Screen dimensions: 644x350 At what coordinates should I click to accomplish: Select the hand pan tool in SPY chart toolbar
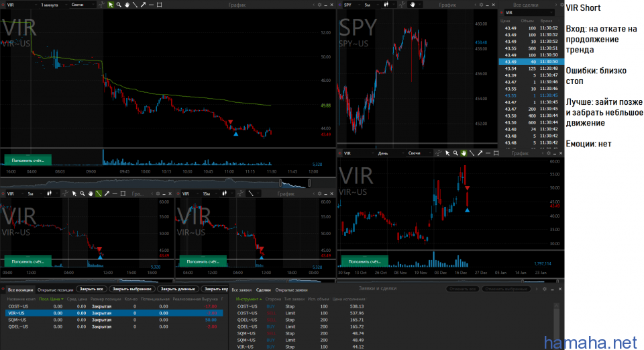413,4
